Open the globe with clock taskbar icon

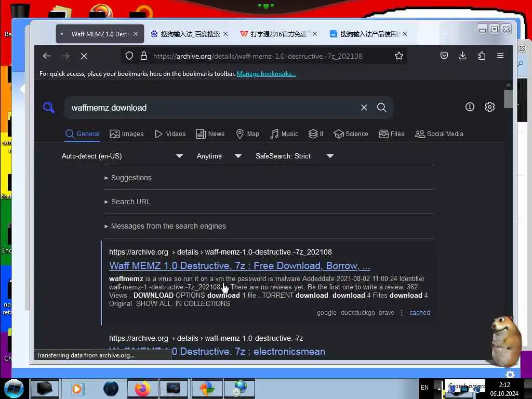(x=240, y=389)
